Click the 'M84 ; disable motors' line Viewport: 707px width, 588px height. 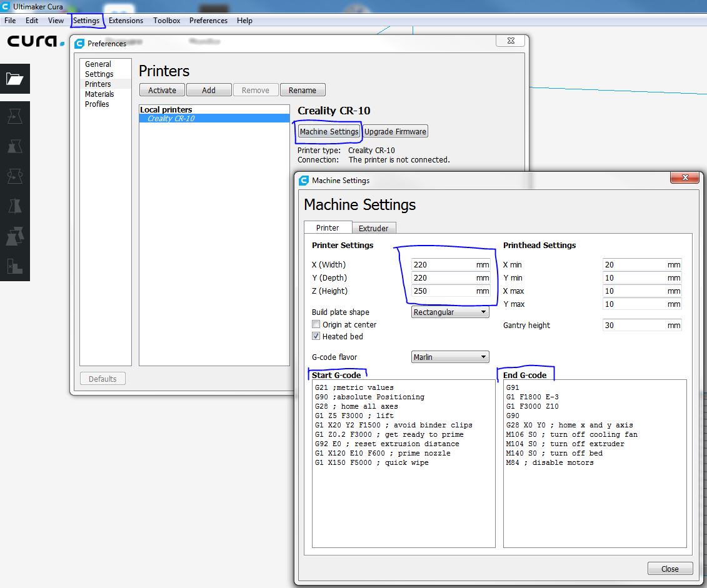click(x=549, y=463)
